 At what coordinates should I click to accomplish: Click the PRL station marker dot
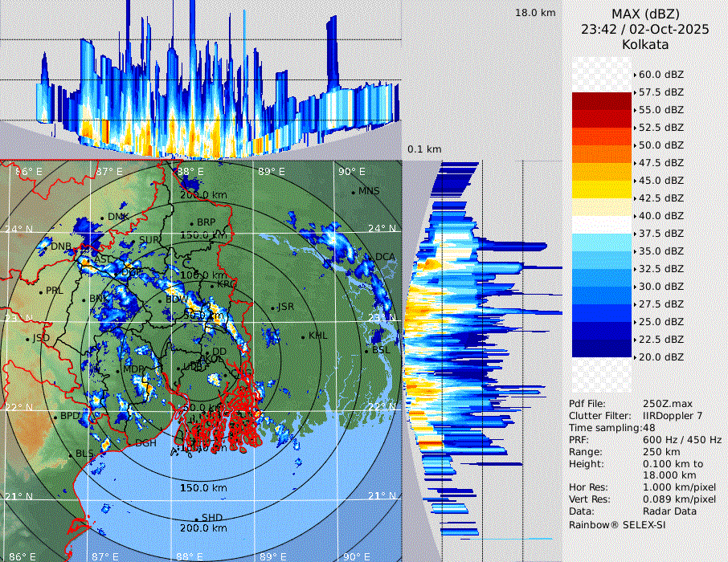41,291
